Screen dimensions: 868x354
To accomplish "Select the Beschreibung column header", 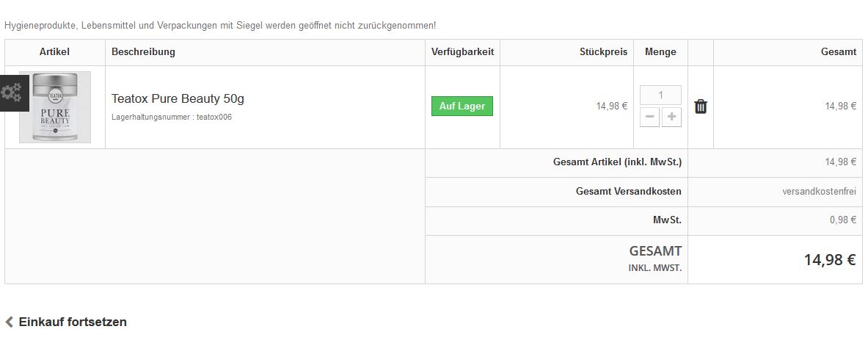I will [143, 52].
